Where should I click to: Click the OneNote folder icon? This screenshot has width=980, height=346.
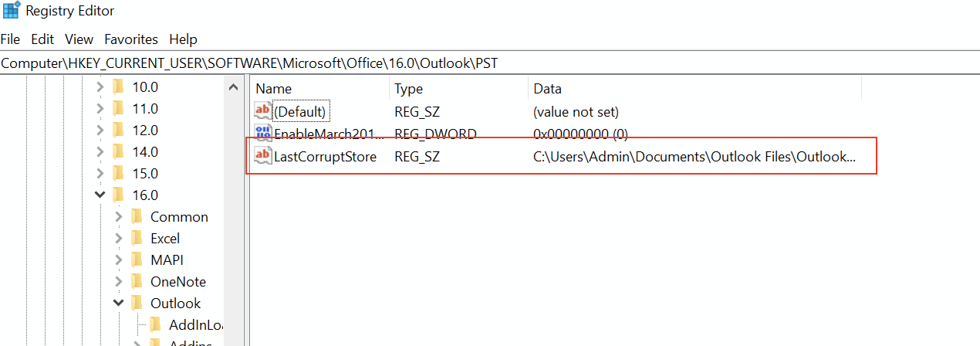137,282
